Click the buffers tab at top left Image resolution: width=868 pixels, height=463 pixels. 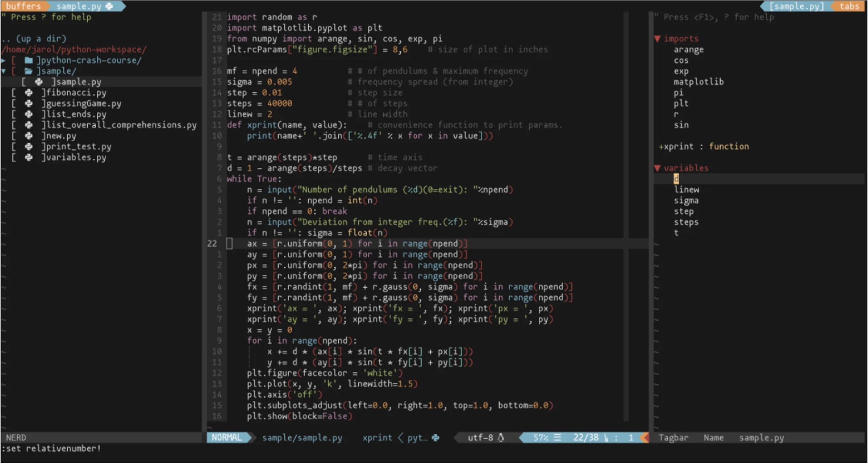(23, 4)
